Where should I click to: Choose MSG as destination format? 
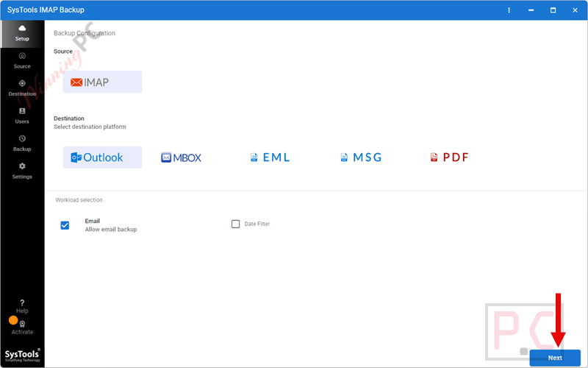pyautogui.click(x=361, y=158)
